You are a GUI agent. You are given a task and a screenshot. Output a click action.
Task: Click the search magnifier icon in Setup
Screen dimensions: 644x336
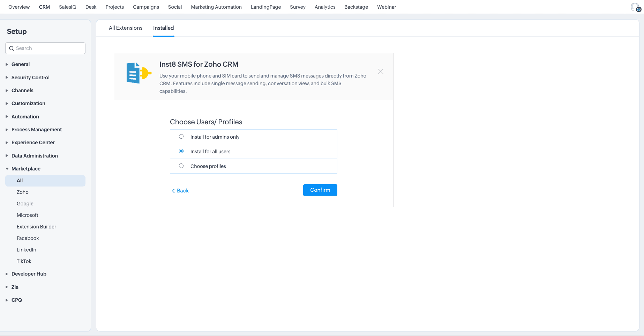[x=12, y=48]
